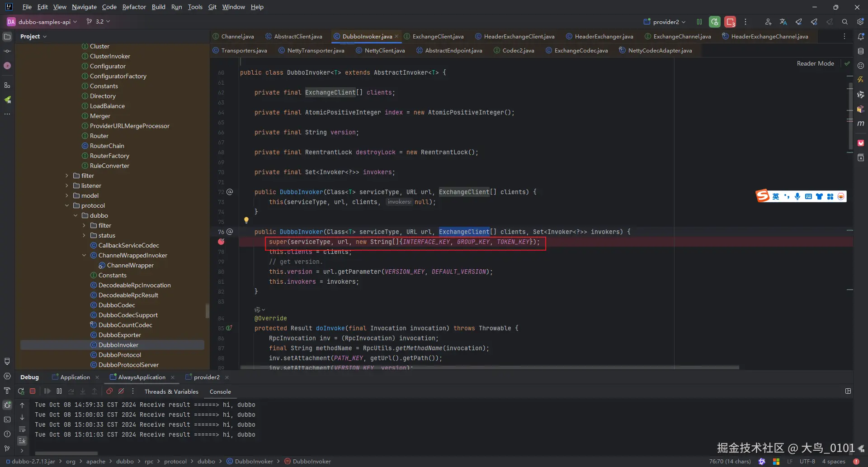
Task: Toggle soft-wrap in the console
Action: [x=22, y=429]
